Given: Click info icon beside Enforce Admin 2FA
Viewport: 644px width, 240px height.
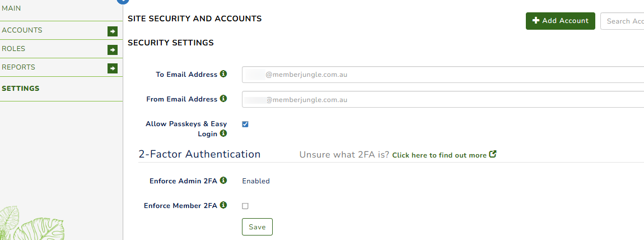Looking at the screenshot, I should tap(223, 180).
